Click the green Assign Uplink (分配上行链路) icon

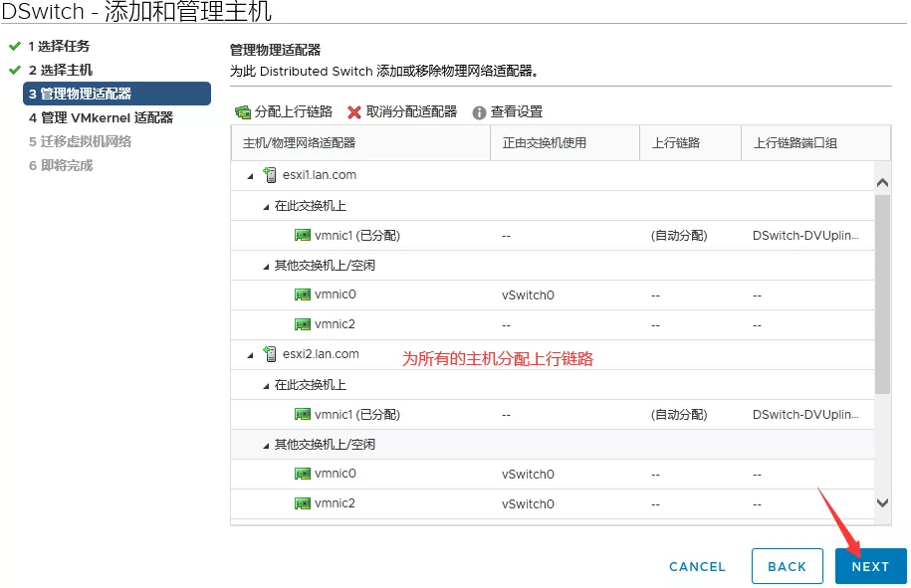[x=243, y=112]
